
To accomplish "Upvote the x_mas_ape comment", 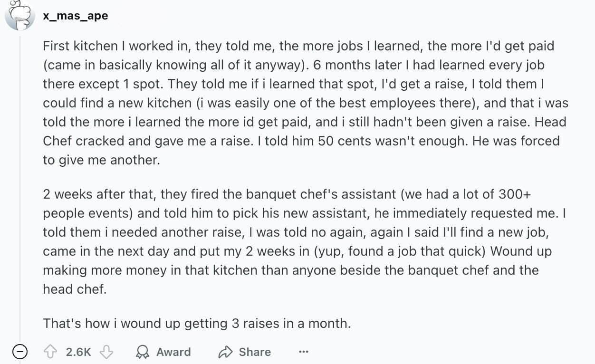I will pyautogui.click(x=50, y=352).
